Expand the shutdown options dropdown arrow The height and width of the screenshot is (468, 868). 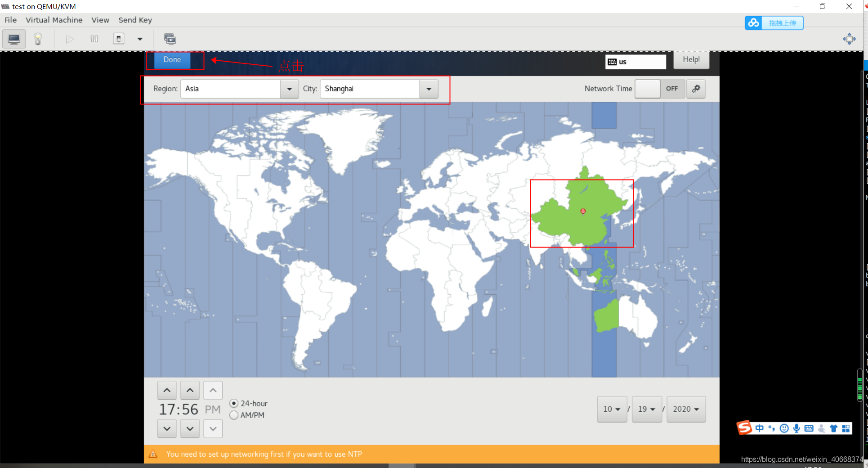coord(140,39)
